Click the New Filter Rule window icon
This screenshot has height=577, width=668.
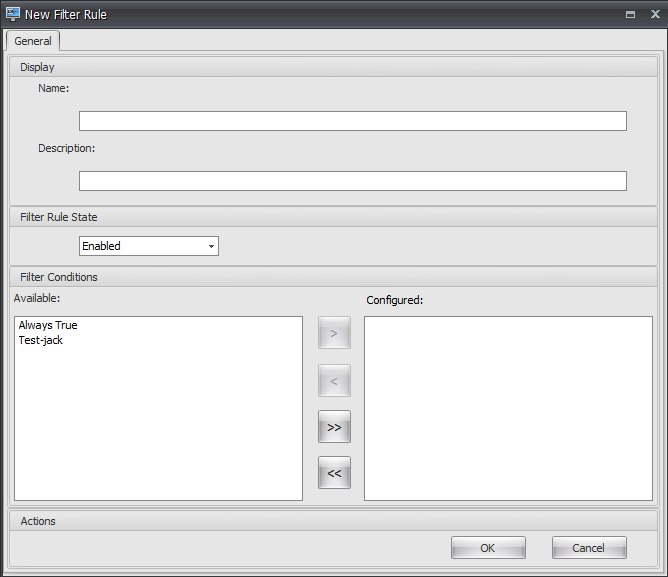[14, 14]
